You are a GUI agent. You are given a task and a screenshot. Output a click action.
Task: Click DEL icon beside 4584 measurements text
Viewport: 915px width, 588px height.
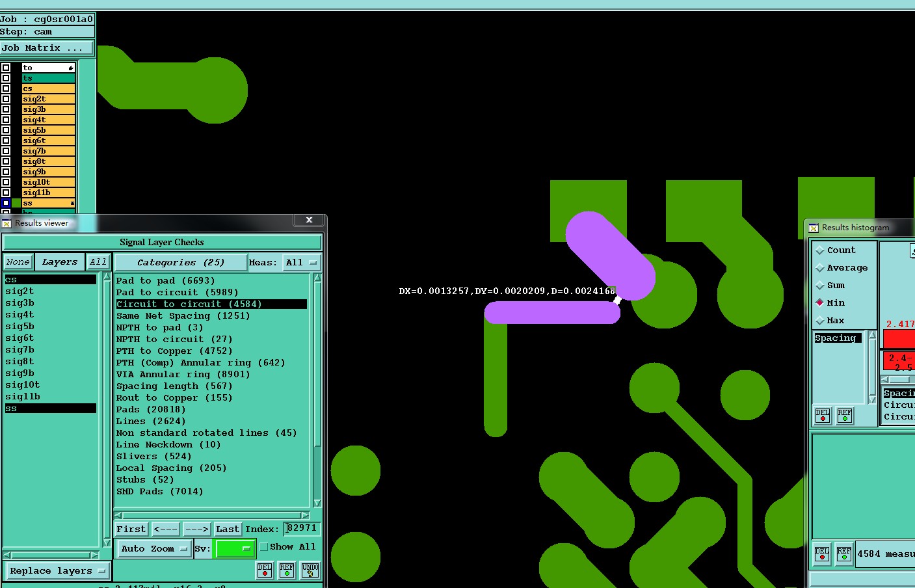(822, 554)
